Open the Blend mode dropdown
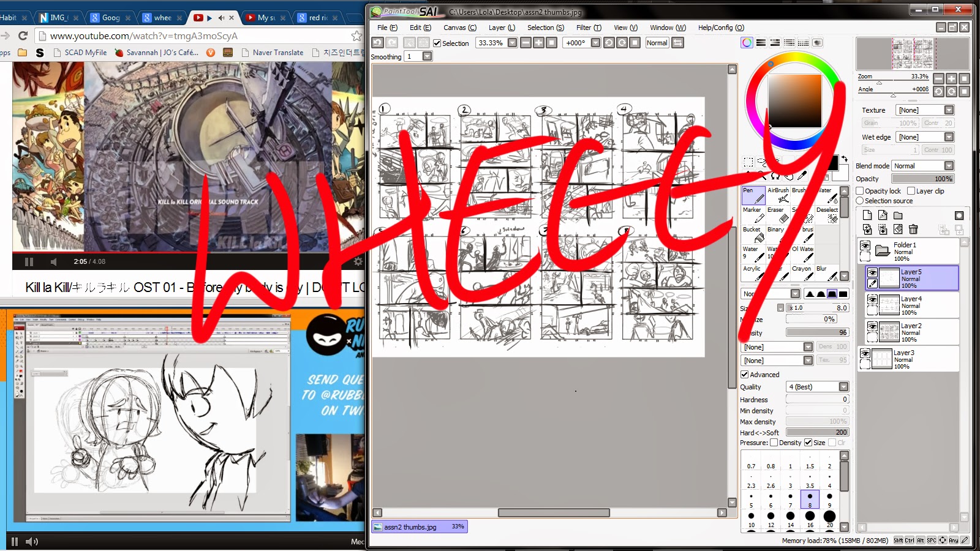 click(949, 166)
